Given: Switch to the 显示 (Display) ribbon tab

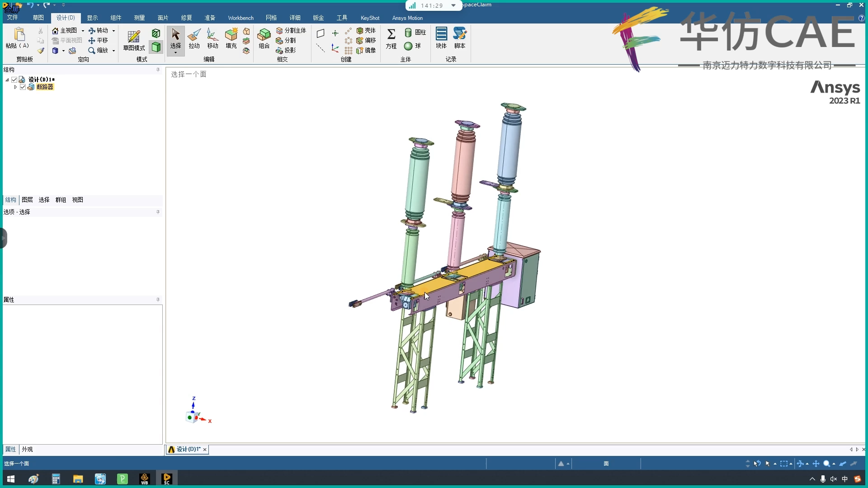Looking at the screenshot, I should coord(92,18).
